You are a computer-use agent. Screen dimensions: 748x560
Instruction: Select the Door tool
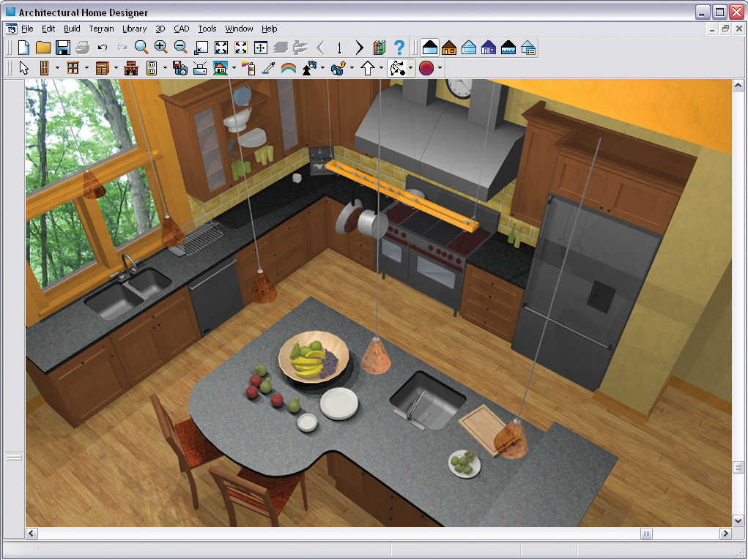(44, 68)
